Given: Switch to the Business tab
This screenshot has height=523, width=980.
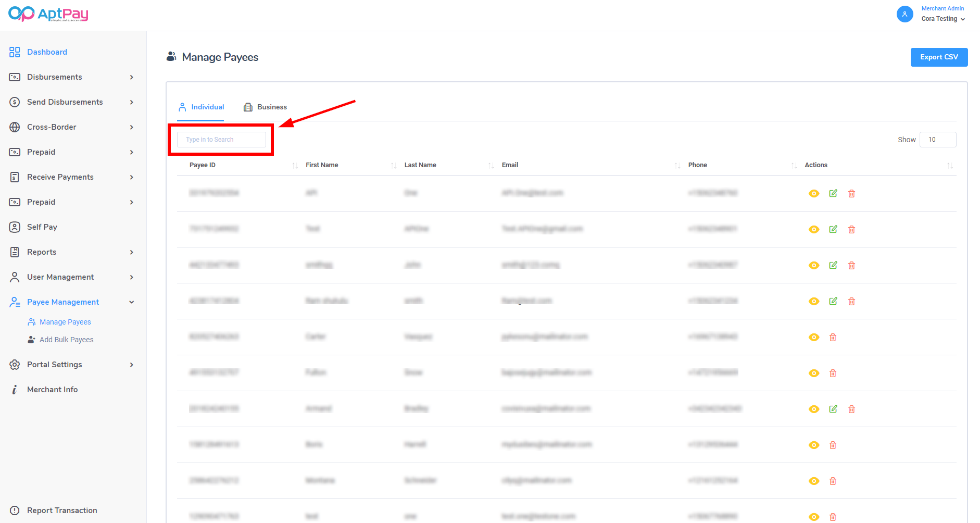Looking at the screenshot, I should pos(266,107).
